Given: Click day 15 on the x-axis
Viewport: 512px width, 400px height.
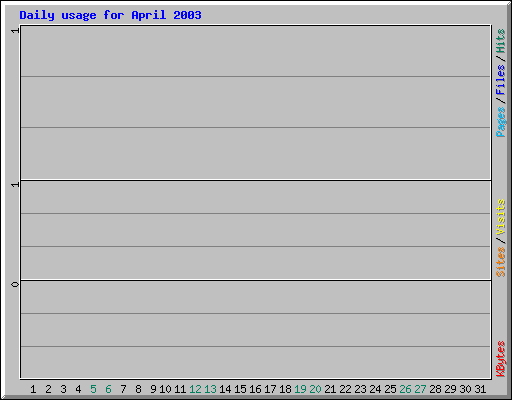Looking at the screenshot, I should coord(240,389).
